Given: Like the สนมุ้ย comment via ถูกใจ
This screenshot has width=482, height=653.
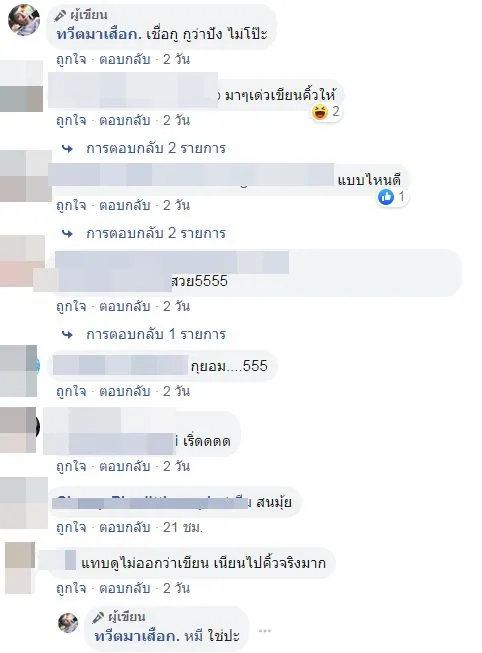Looking at the screenshot, I should click(x=71, y=528).
